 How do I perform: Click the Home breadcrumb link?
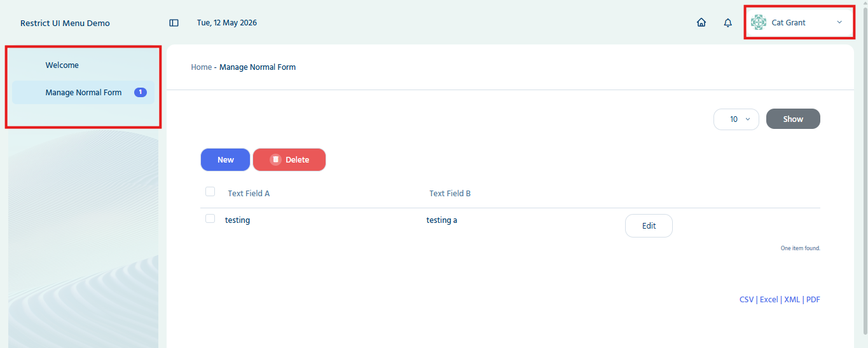[x=202, y=67]
